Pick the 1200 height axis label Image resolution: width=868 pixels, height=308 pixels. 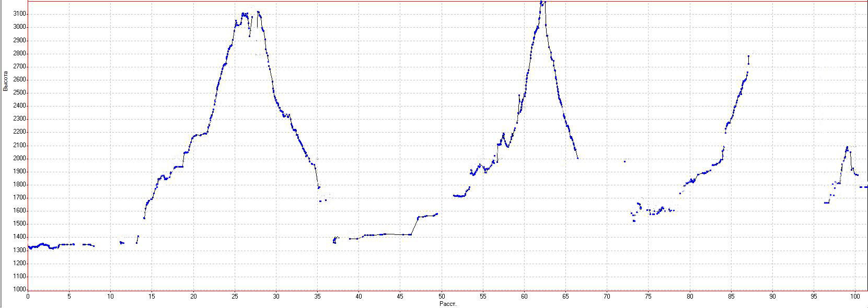point(19,263)
